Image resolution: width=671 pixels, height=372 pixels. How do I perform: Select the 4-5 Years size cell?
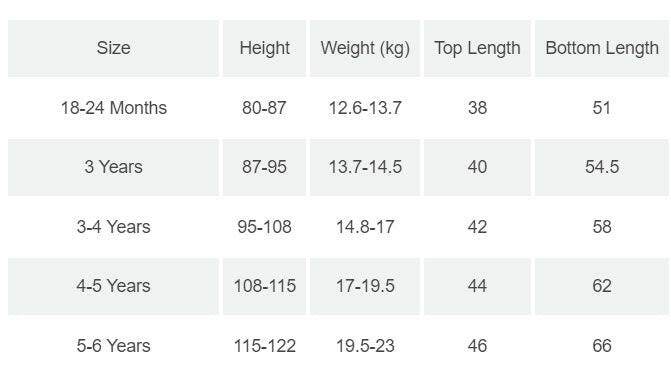(113, 286)
